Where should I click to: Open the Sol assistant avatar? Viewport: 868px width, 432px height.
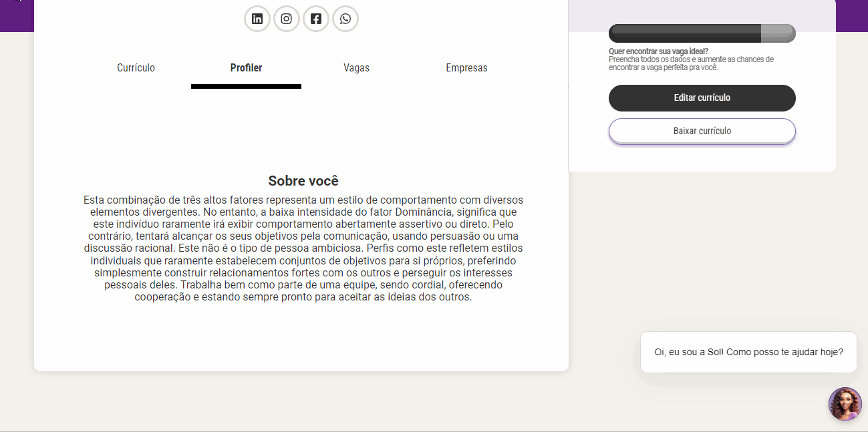(x=845, y=404)
